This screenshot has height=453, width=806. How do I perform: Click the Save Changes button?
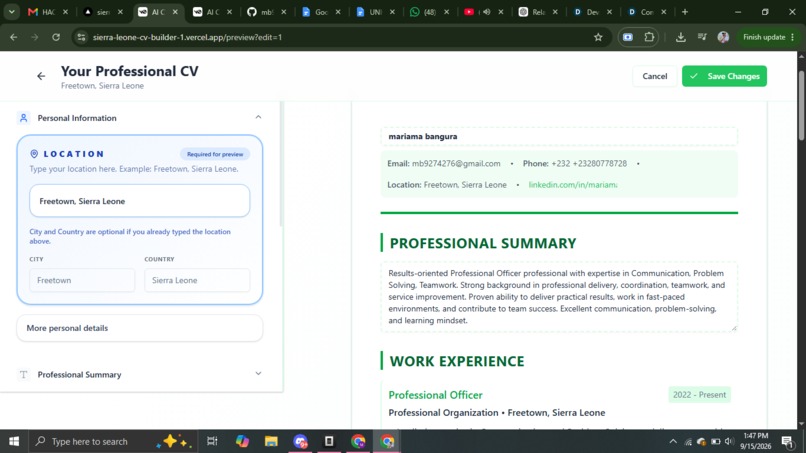(724, 76)
